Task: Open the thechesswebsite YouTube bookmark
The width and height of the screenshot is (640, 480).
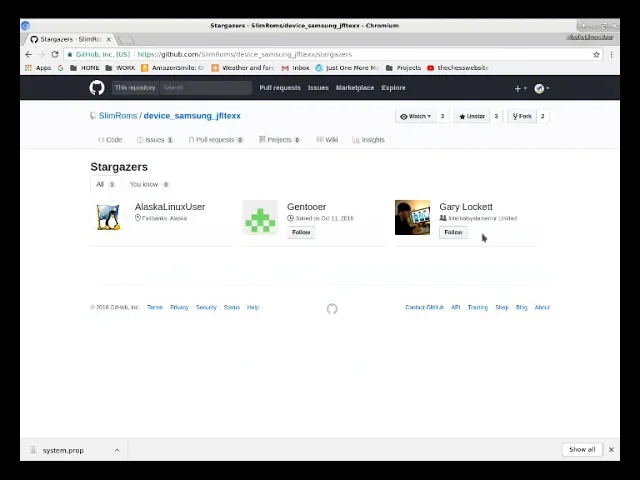Action: point(458,68)
